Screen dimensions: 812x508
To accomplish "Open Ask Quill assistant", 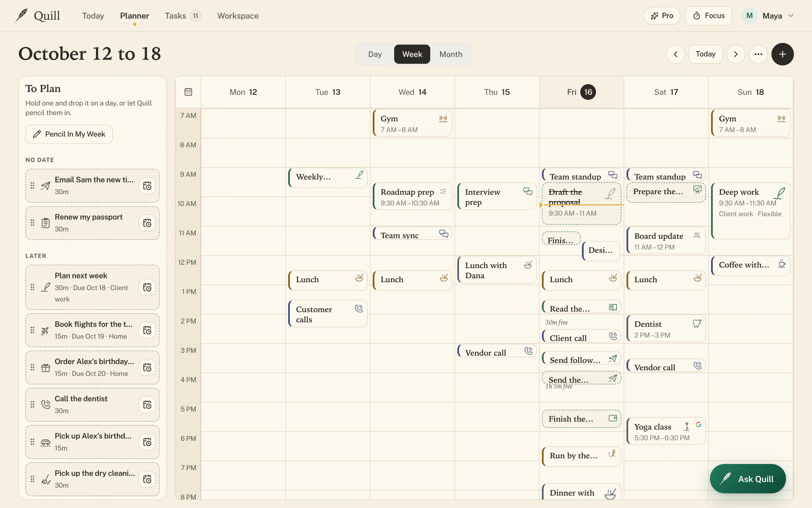I will (x=748, y=479).
